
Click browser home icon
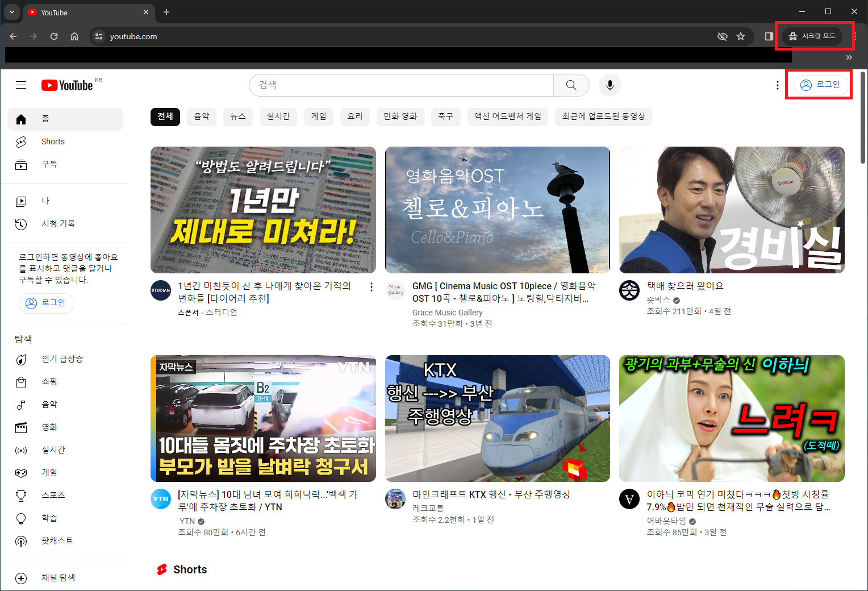[x=74, y=36]
